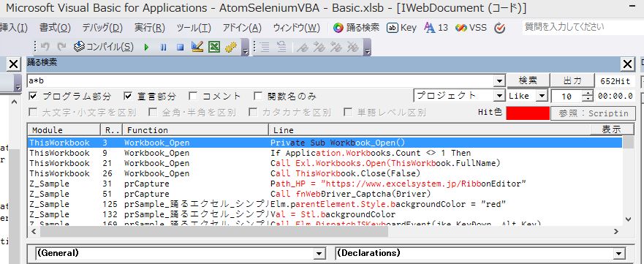Toggle bookmark flag icon
This screenshot has width=644, height=264.
point(303,48)
